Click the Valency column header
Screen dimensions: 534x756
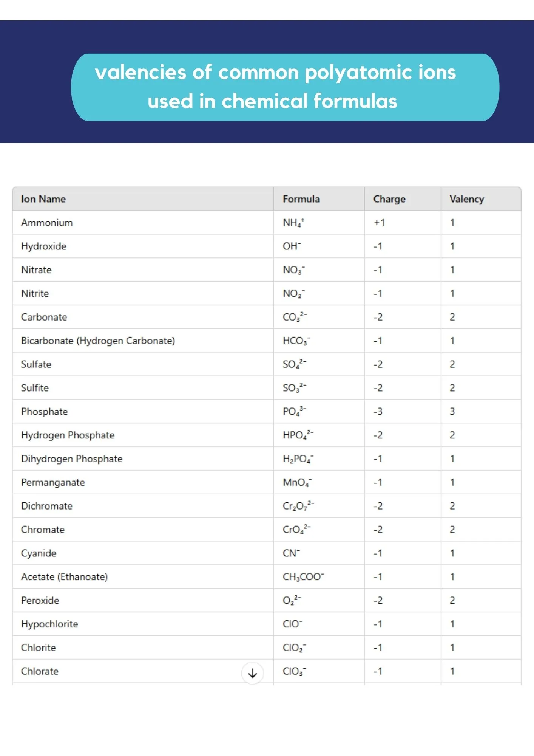point(466,199)
